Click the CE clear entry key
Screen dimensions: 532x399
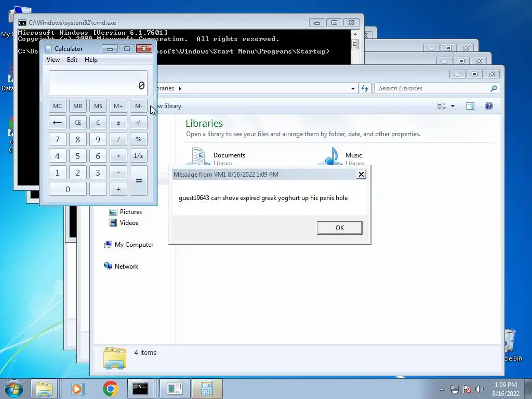[x=78, y=123]
